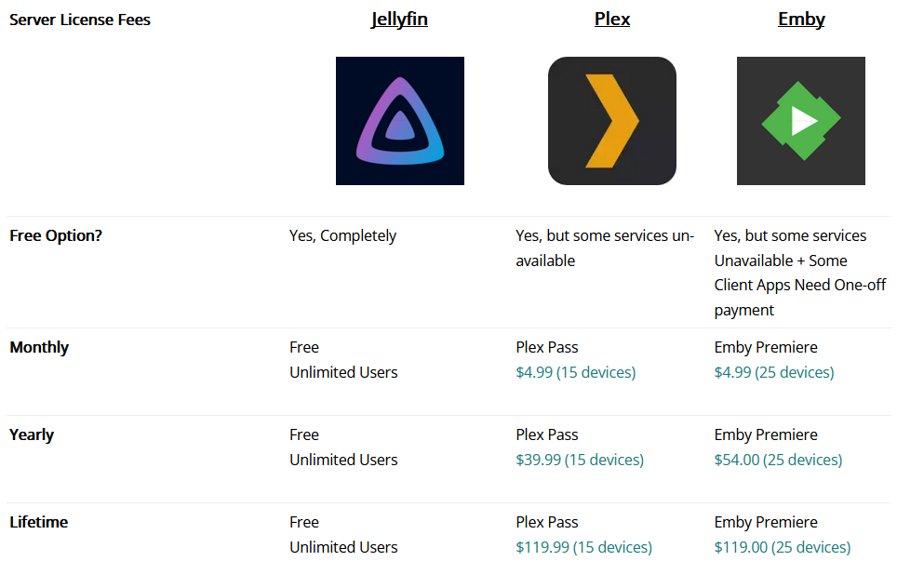
Task: Open the Plex Pass $39.99 yearly link
Action: 579,460
